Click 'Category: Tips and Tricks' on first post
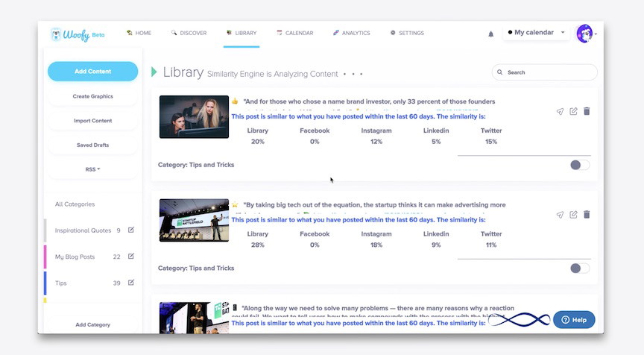The height and width of the screenshot is (355, 644). tap(196, 165)
